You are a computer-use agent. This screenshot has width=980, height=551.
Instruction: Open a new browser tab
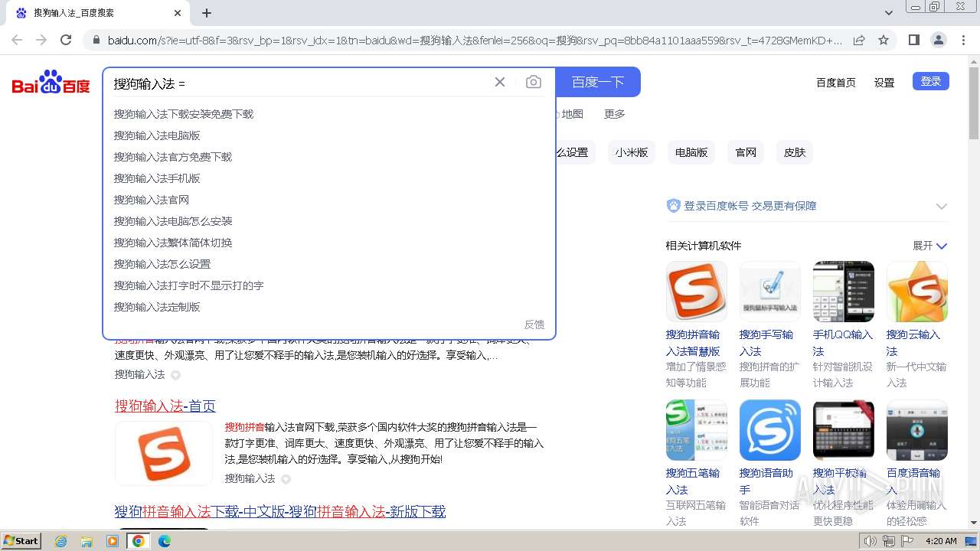(207, 13)
